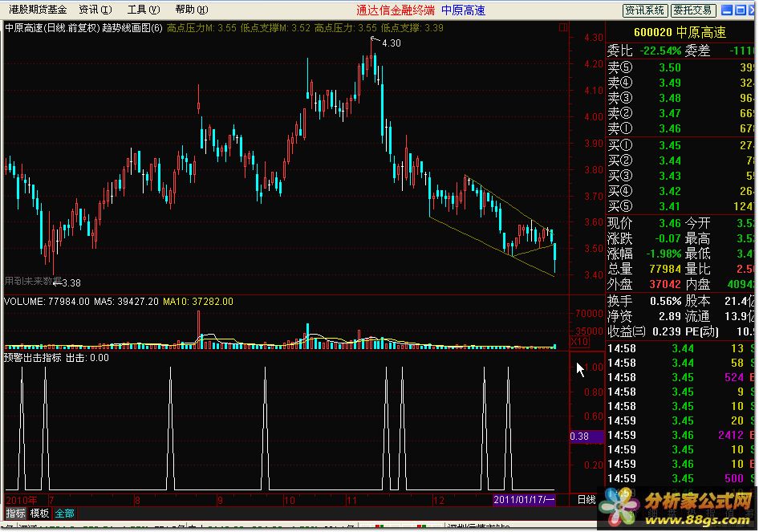Image resolution: width=759 pixels, height=532 pixels.
Task: Select the 14:59 trade with 2412 volume
Action: (680, 435)
